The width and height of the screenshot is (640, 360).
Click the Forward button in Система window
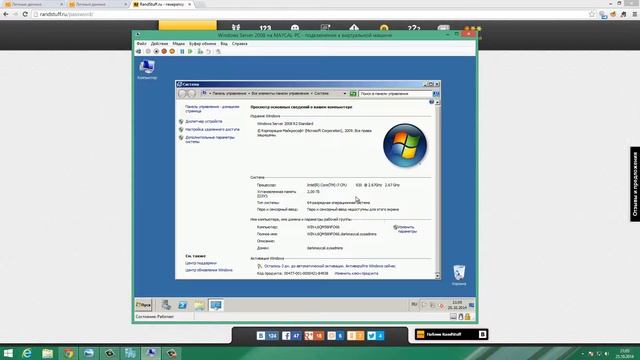click(191, 93)
